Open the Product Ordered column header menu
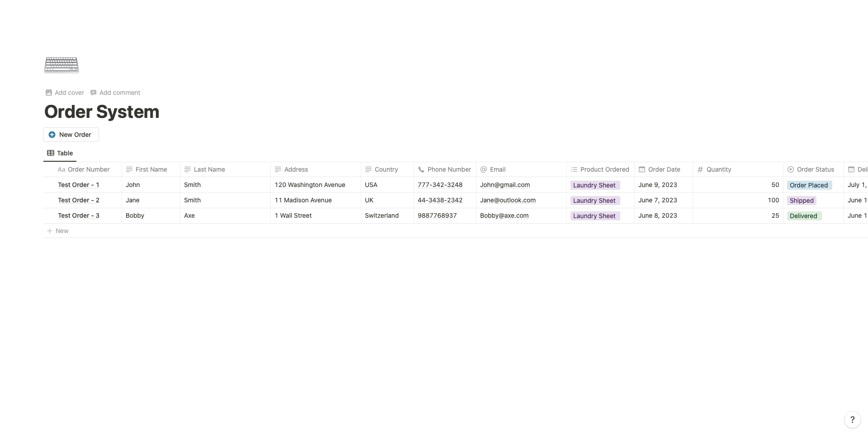The width and height of the screenshot is (868, 435). tap(600, 169)
